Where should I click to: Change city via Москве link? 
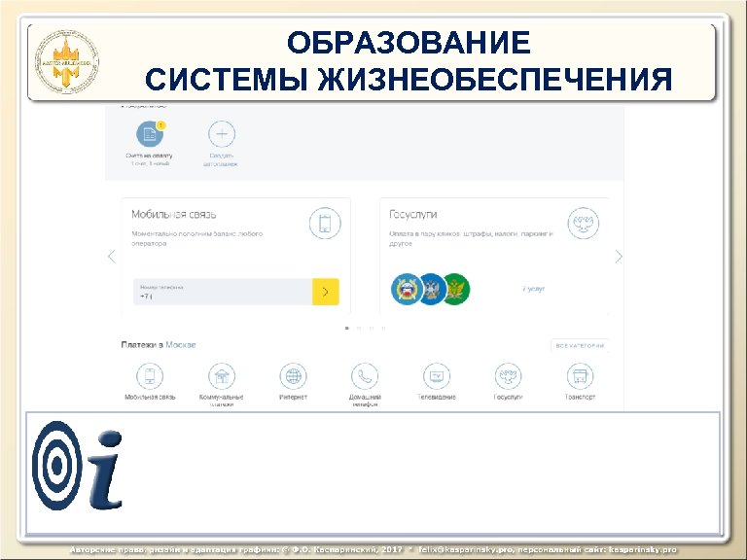(x=181, y=345)
